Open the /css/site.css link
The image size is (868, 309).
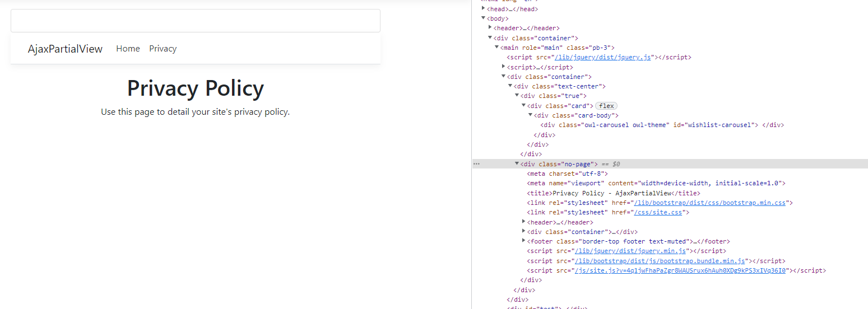[658, 212]
